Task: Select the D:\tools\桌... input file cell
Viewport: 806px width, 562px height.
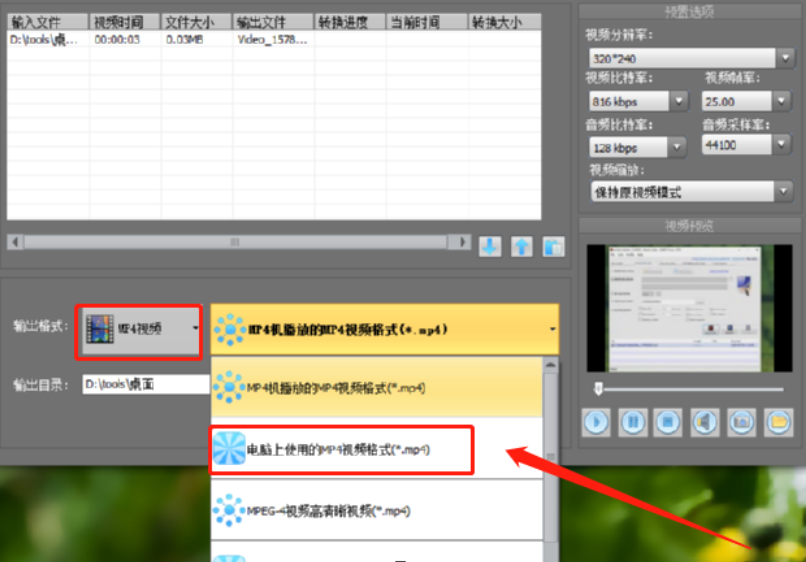Action: 48,40
